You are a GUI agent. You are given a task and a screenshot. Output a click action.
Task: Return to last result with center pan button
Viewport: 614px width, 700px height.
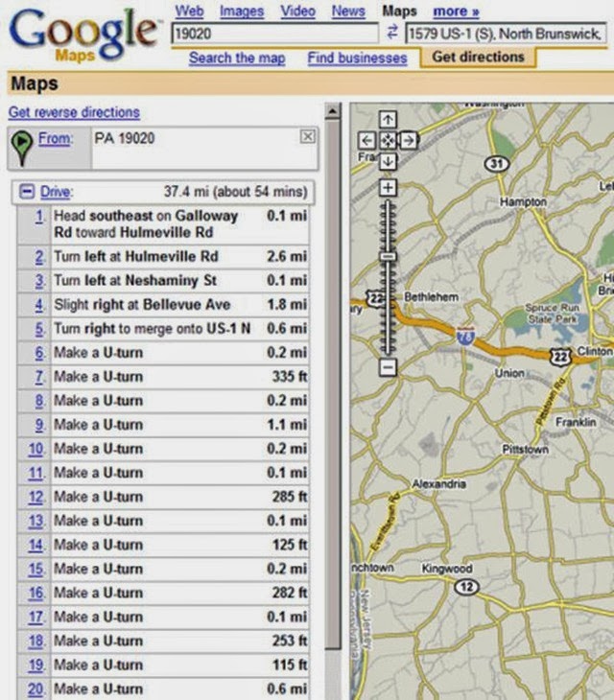click(x=388, y=141)
